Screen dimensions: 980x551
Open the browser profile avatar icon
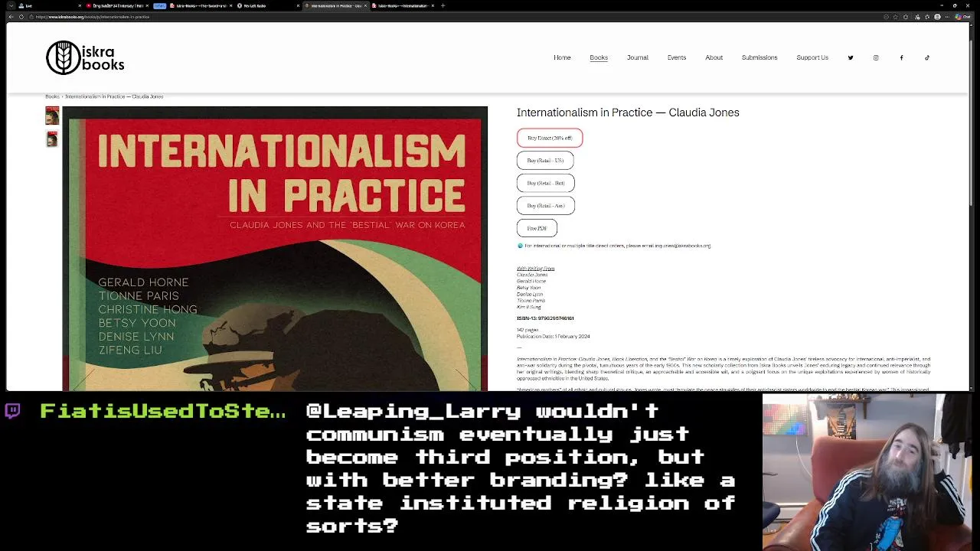937,17
